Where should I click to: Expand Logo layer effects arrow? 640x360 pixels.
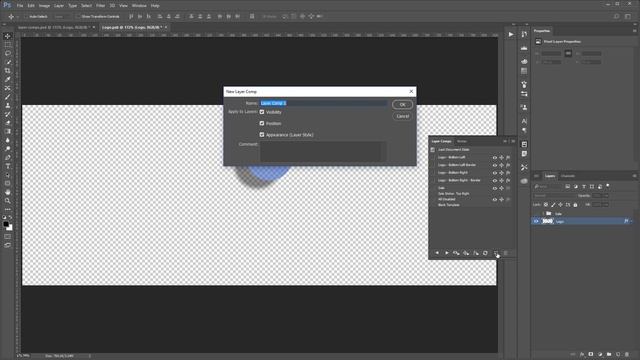coord(632,221)
